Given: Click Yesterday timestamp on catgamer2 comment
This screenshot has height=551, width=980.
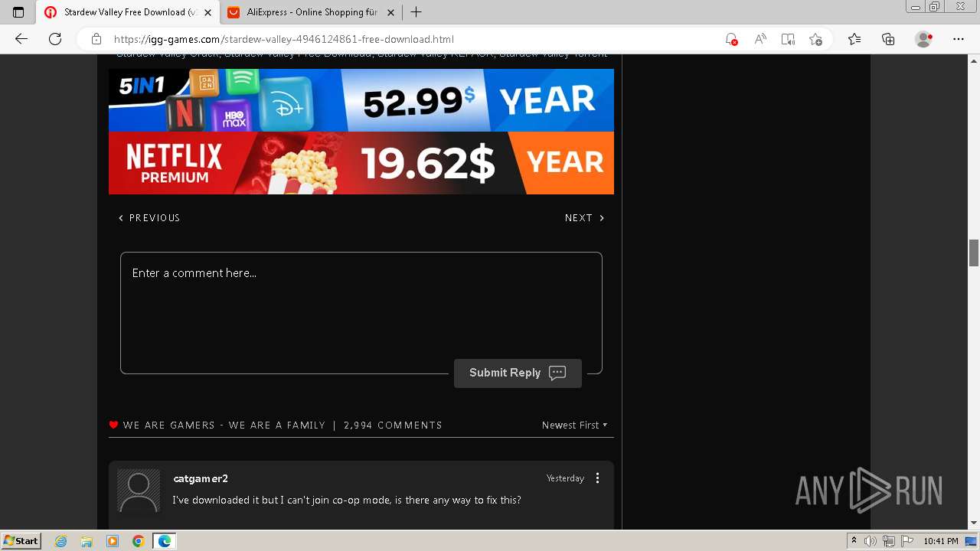Looking at the screenshot, I should tap(565, 478).
